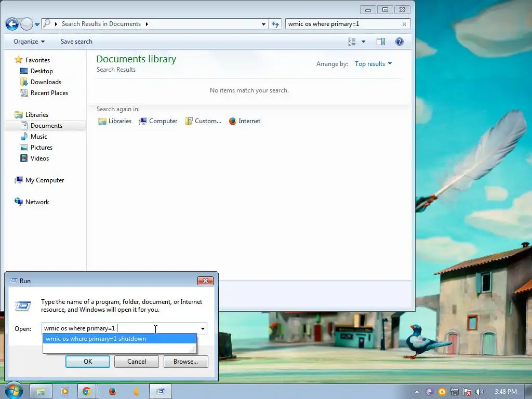Select Network in the sidebar
Image resolution: width=532 pixels, height=399 pixels.
37,202
